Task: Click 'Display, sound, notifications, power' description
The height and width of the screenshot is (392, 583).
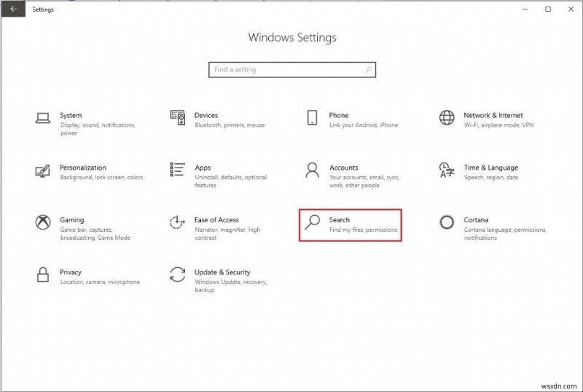Action: [x=98, y=129]
